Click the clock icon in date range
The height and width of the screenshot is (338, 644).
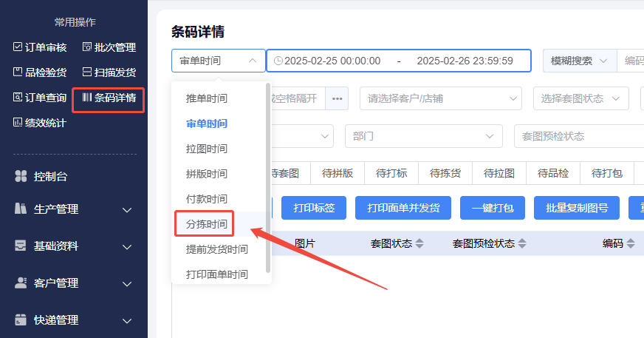pos(278,61)
